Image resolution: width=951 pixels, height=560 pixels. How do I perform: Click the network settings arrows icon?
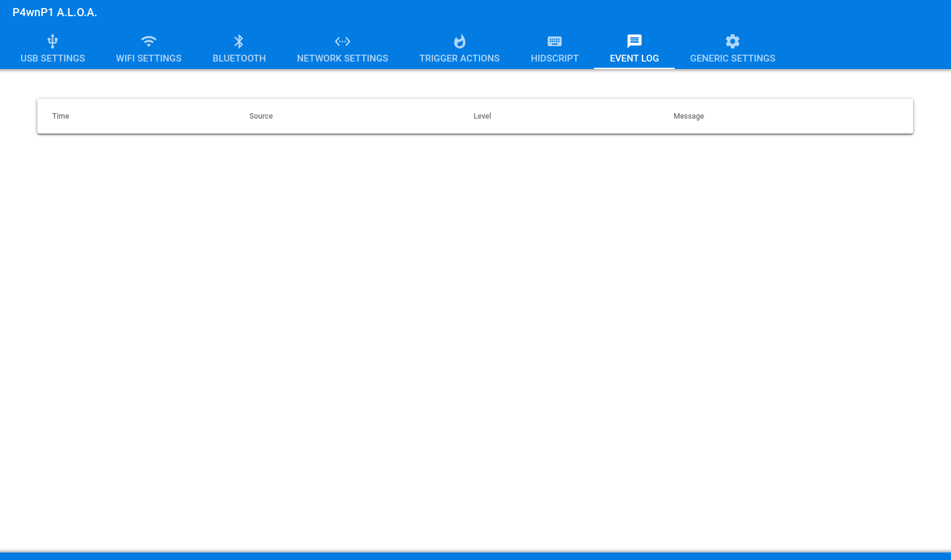(343, 41)
